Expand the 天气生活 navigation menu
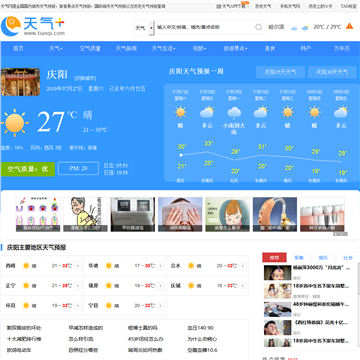The image size is (360, 360). coord(163,49)
